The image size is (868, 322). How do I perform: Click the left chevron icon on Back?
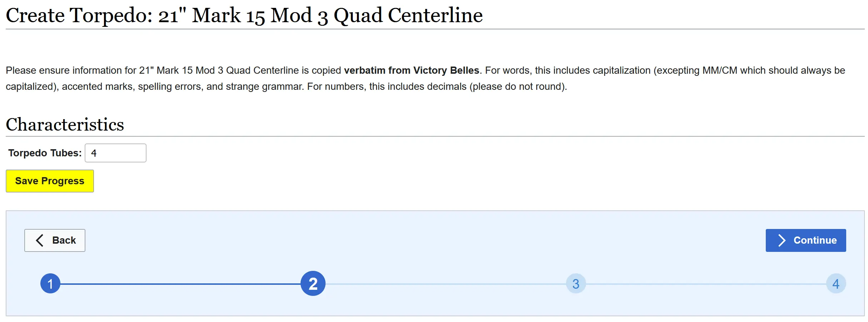point(40,240)
